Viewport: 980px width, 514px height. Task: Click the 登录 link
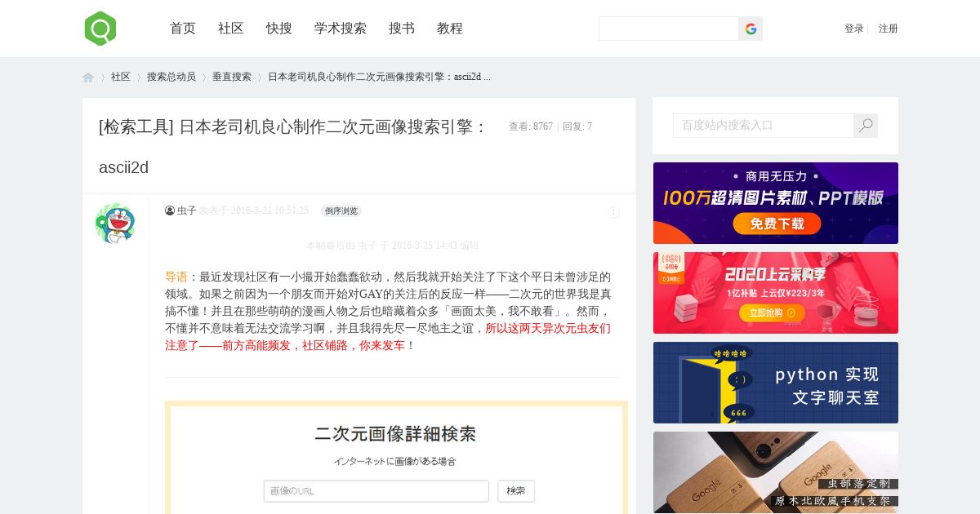click(854, 29)
